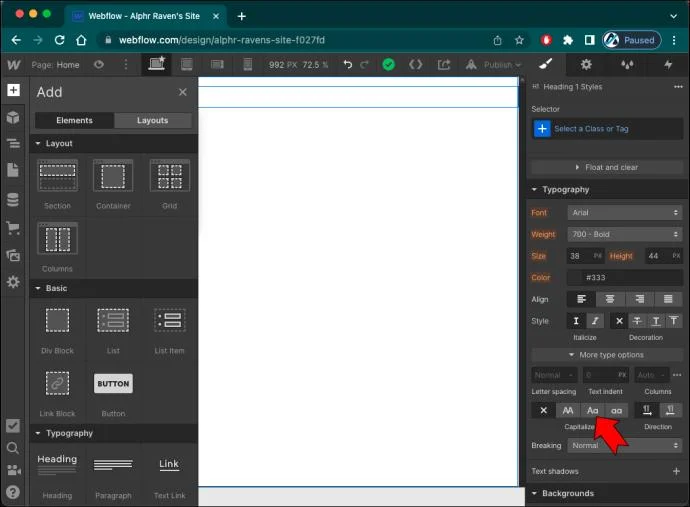
Task: Apply underline text decoration
Action: point(656,321)
